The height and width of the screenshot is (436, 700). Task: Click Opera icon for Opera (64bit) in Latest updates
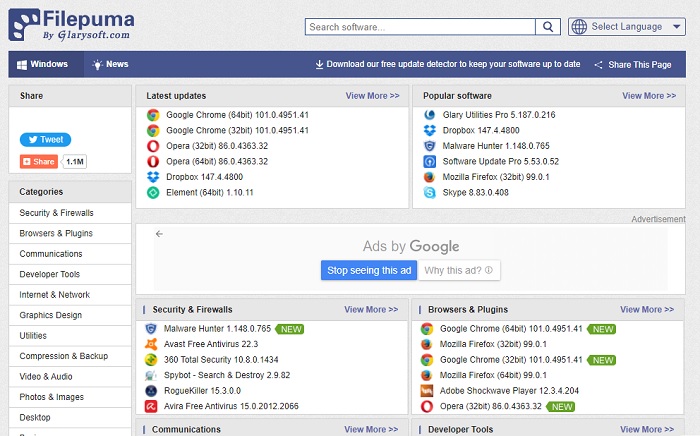pos(153,162)
